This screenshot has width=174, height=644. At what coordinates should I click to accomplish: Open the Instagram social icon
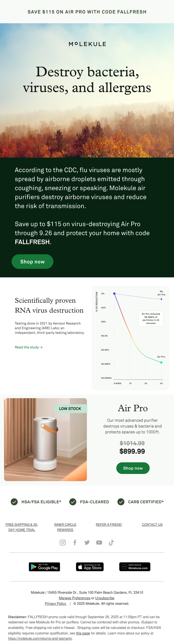63,542
